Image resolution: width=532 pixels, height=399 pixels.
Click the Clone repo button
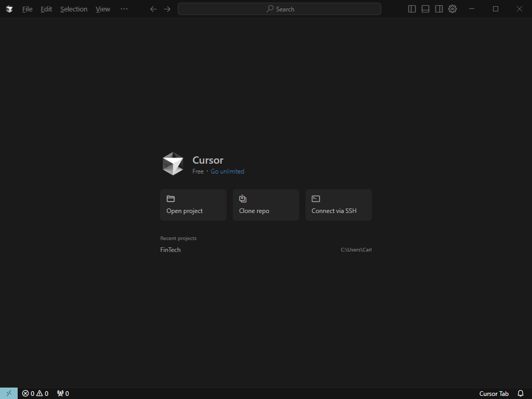tap(265, 205)
